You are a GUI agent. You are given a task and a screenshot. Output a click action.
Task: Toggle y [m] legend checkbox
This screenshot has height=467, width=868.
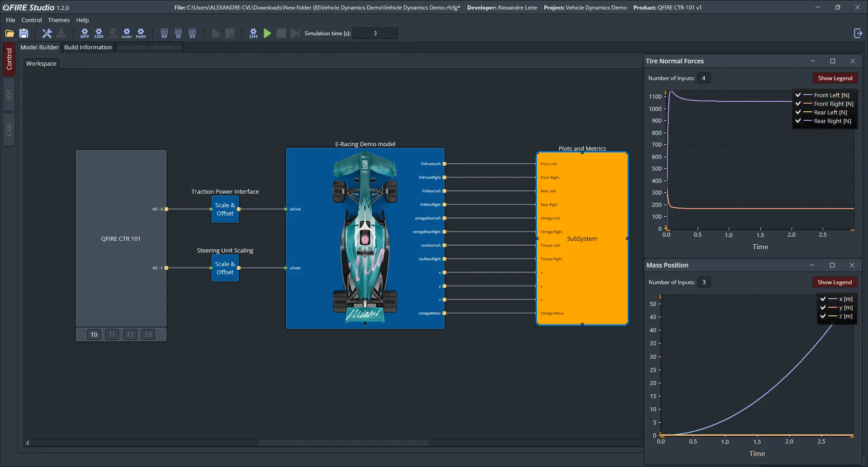(x=823, y=307)
